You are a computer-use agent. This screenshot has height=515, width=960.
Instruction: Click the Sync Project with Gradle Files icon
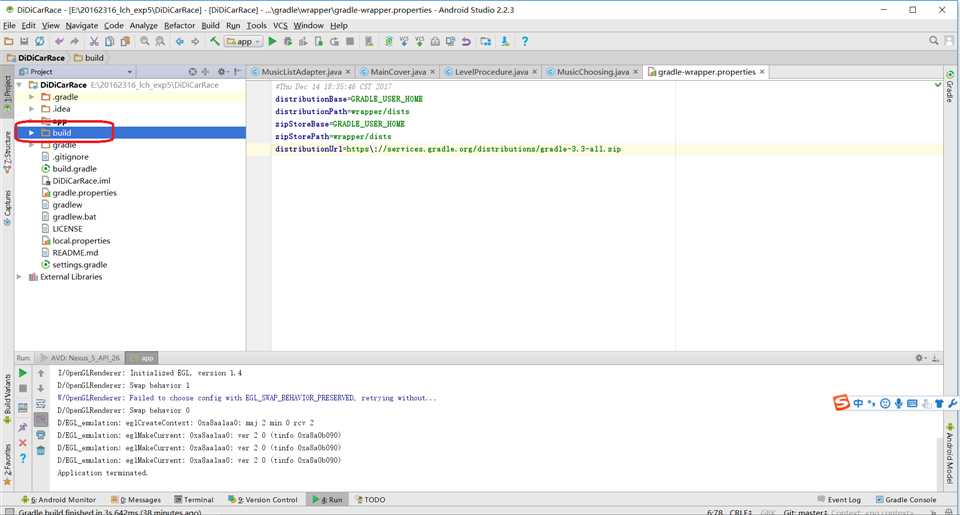[388, 42]
